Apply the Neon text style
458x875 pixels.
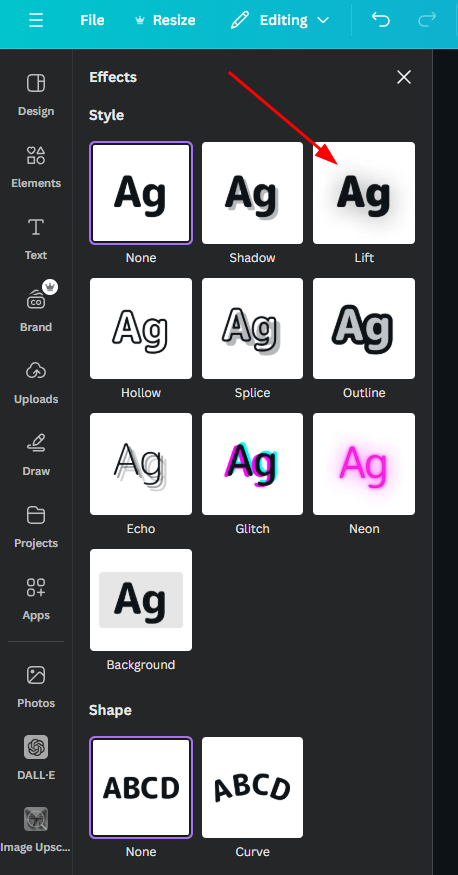(x=364, y=464)
